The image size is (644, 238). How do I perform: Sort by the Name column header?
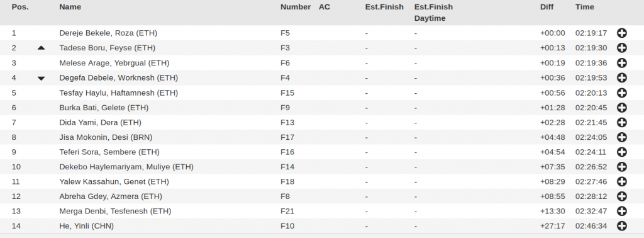pos(70,7)
